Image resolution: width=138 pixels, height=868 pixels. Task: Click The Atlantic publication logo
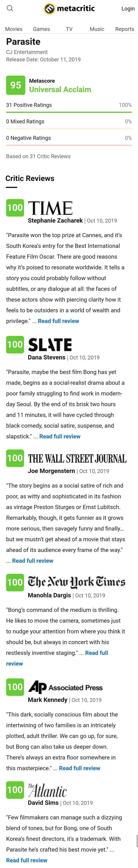[x=47, y=791]
